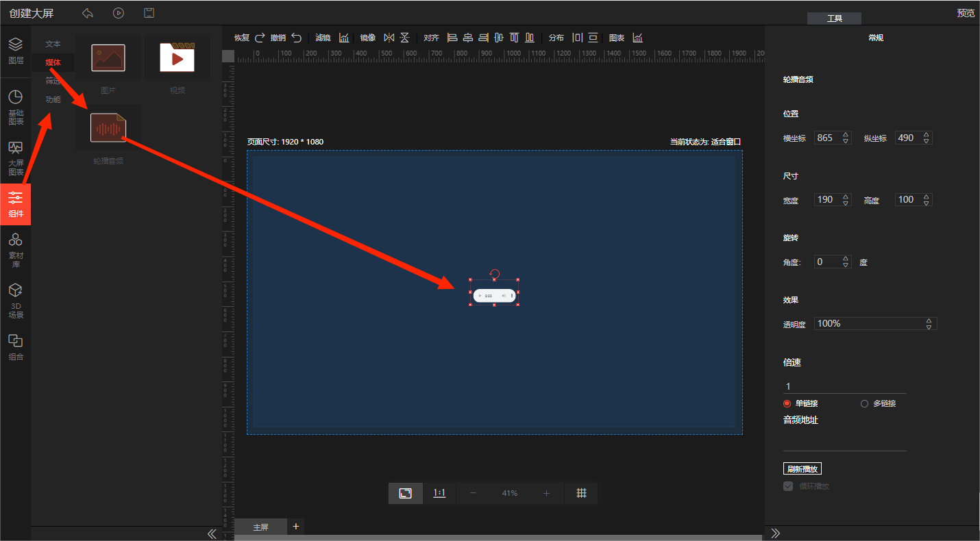
Task: Align selected elements to the top
Action: [515, 38]
